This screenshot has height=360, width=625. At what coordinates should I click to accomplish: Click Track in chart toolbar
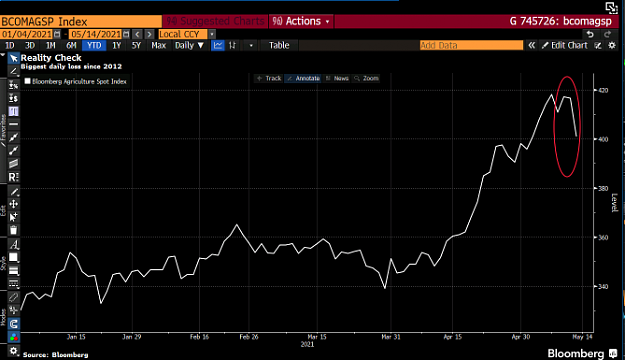(x=269, y=78)
